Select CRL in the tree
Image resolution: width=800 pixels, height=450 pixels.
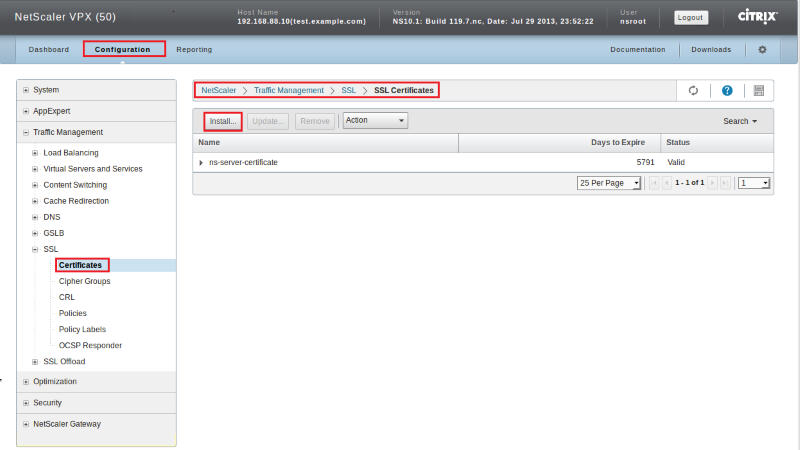tap(67, 297)
